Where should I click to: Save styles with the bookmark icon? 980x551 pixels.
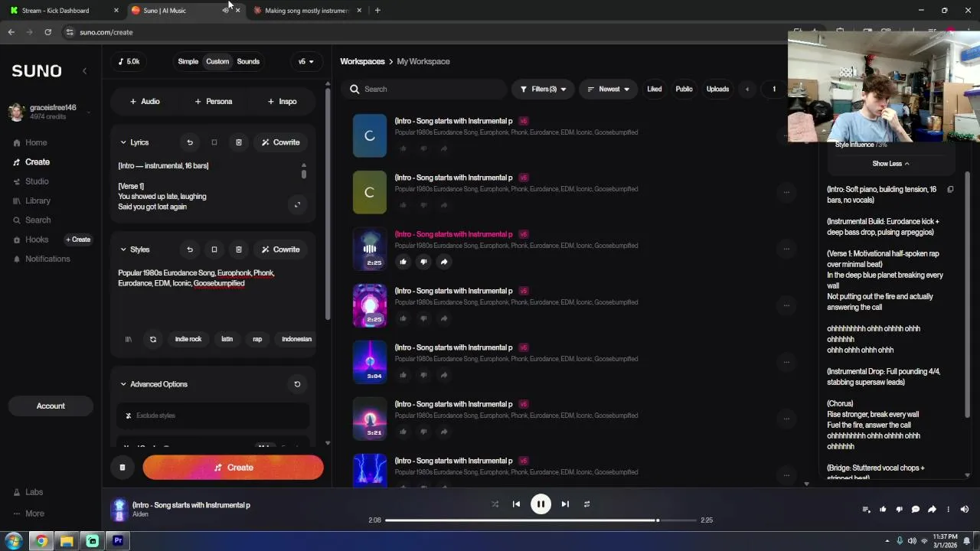tap(214, 249)
